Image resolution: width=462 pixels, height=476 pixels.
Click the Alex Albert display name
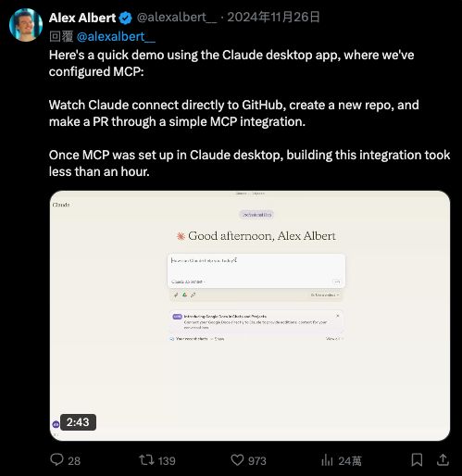point(82,18)
